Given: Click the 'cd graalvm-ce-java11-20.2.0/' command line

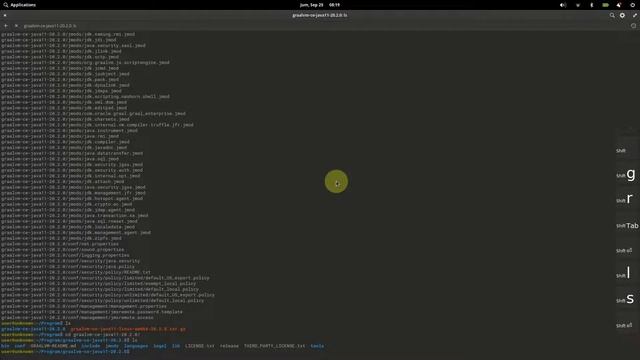Looking at the screenshot, I should click(71, 335).
